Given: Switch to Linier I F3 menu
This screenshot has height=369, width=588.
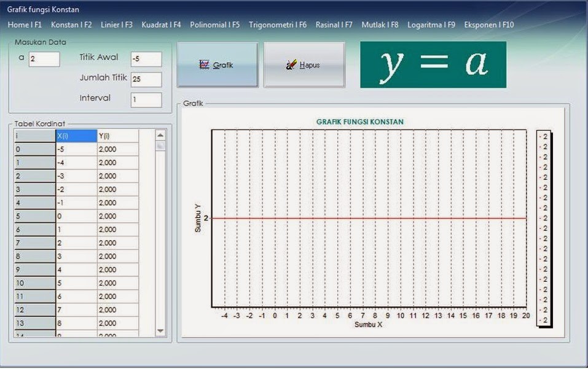Looking at the screenshot, I should 117,25.
